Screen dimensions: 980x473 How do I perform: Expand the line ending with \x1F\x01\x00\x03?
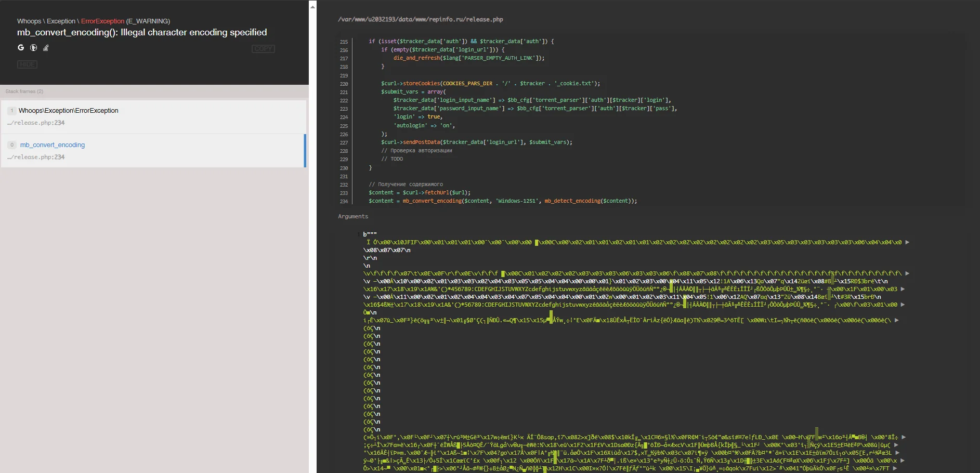pos(903,289)
